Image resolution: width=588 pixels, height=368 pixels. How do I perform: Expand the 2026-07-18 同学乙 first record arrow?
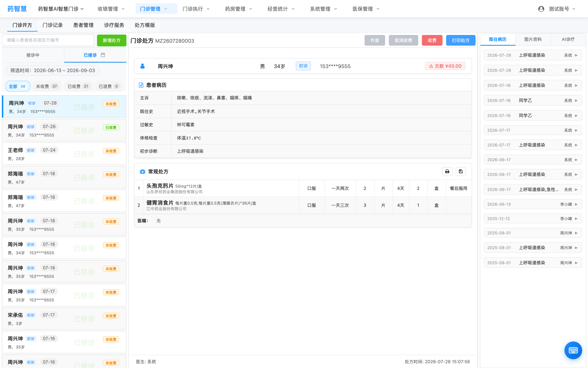(576, 100)
